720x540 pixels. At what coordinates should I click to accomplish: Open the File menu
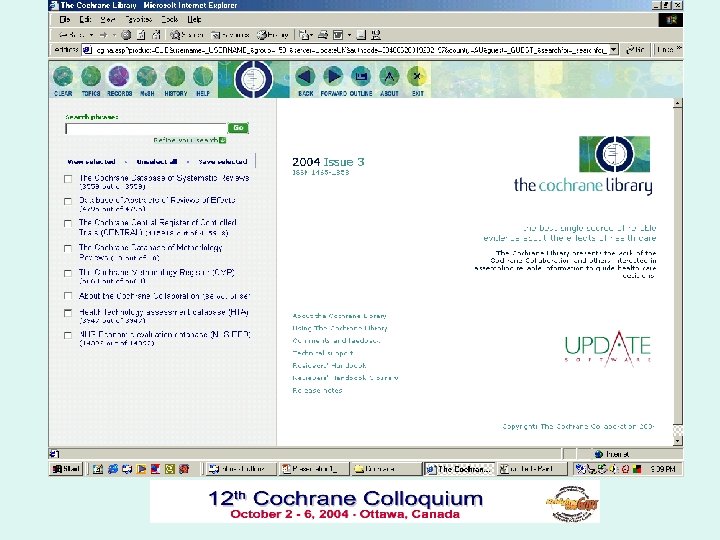pos(65,20)
